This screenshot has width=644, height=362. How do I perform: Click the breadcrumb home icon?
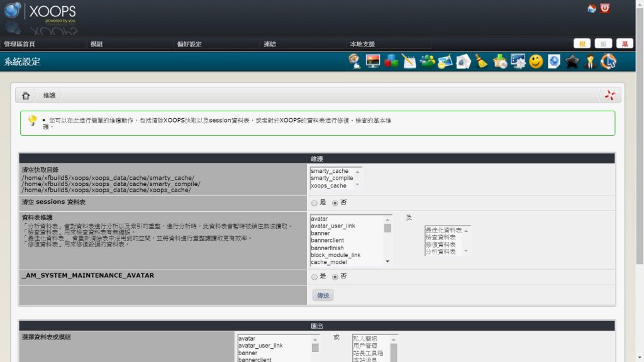tap(26, 96)
